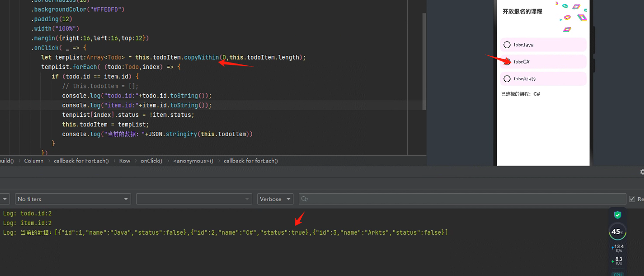Click the green shield icon in the system monitor widget
This screenshot has width=644, height=276.
click(x=618, y=214)
